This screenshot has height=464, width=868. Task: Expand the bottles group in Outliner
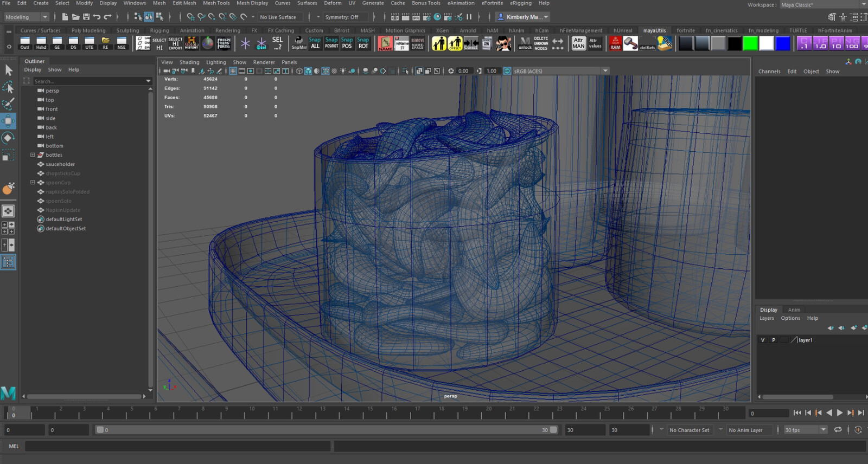(33, 155)
